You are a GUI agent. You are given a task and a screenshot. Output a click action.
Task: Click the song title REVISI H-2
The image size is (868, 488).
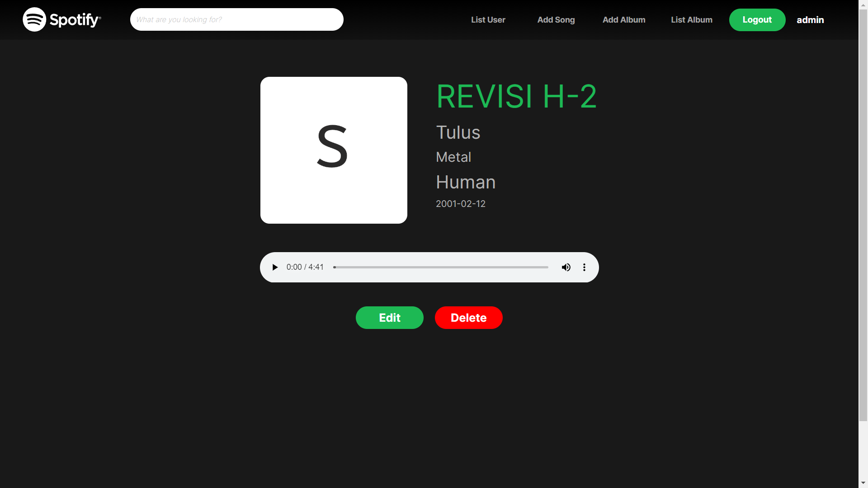516,96
